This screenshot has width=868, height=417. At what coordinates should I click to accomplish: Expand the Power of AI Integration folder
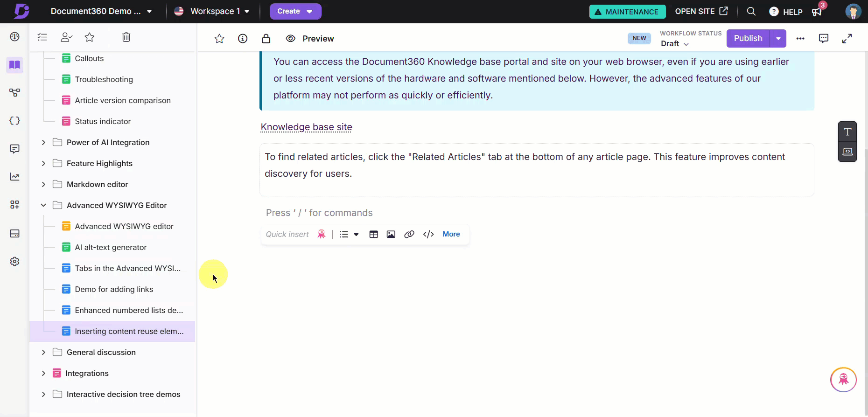pos(43,142)
